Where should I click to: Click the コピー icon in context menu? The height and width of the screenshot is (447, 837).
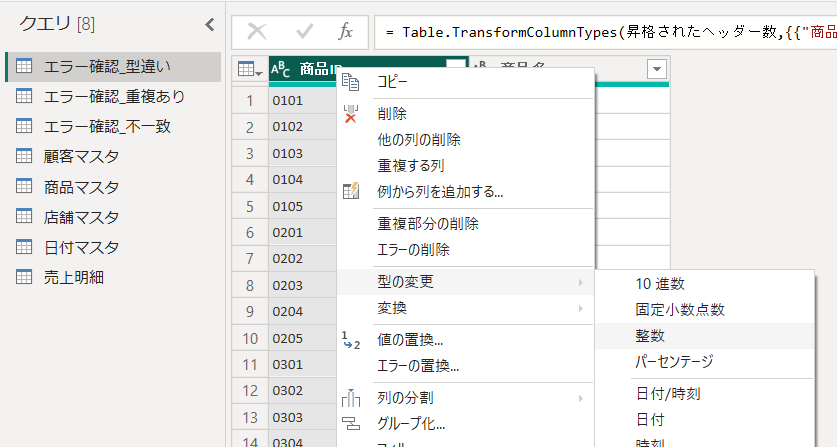click(351, 82)
